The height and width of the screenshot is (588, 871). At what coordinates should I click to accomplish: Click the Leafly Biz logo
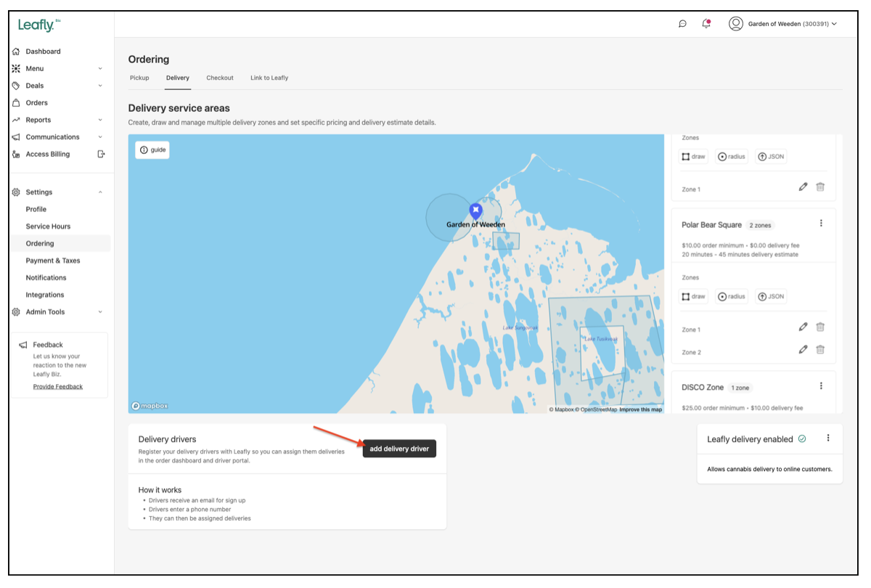pyautogui.click(x=39, y=25)
